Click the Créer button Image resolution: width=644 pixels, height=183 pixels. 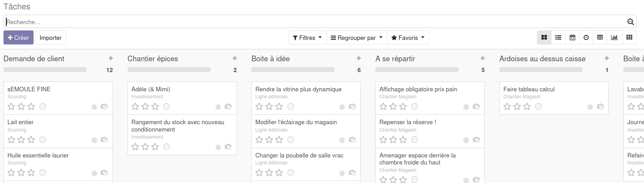coord(19,37)
